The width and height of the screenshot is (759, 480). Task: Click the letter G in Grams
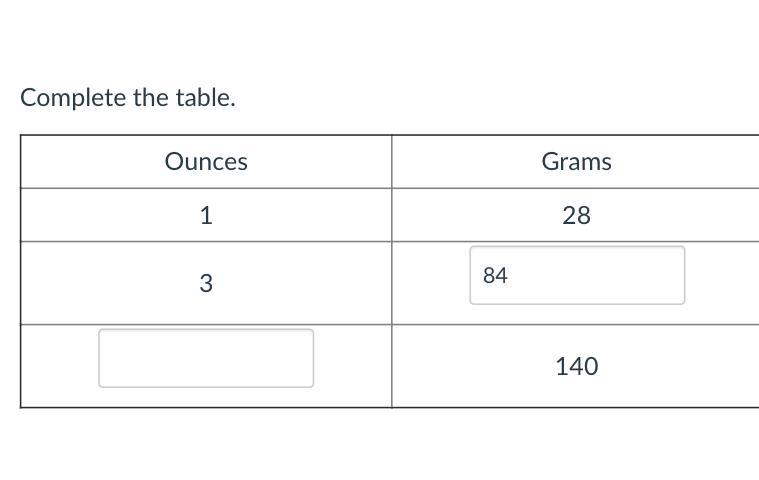[550, 162]
